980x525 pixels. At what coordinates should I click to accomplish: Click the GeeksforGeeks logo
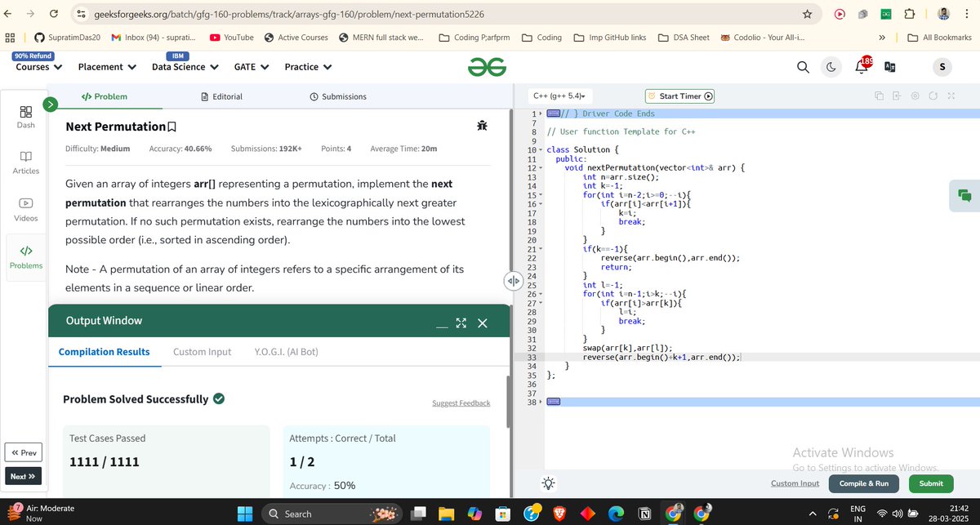(487, 66)
